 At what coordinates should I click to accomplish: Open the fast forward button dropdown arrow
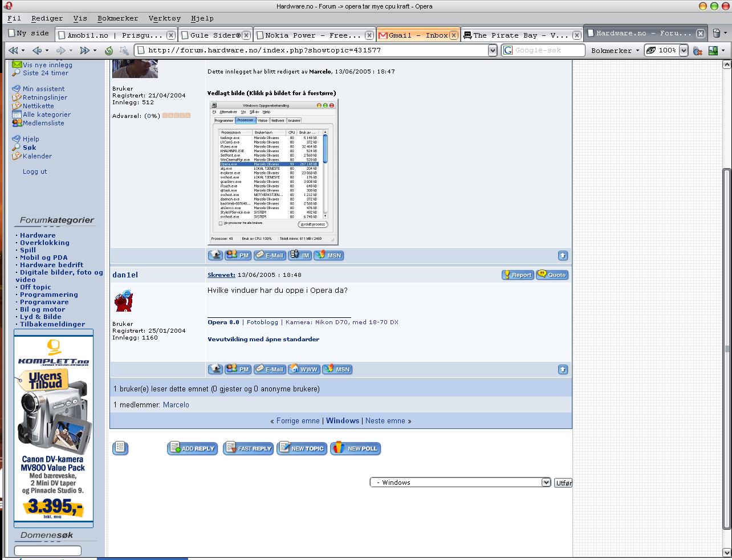tap(95, 51)
